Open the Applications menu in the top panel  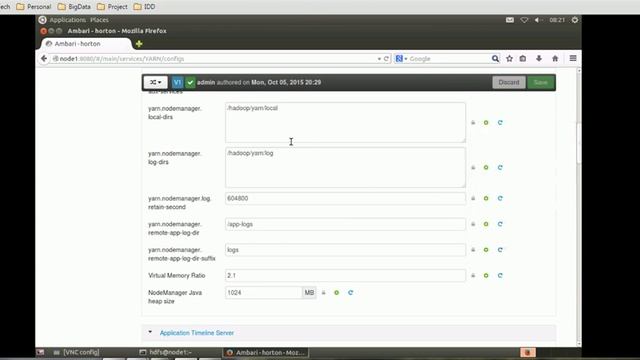pyautogui.click(x=67, y=20)
